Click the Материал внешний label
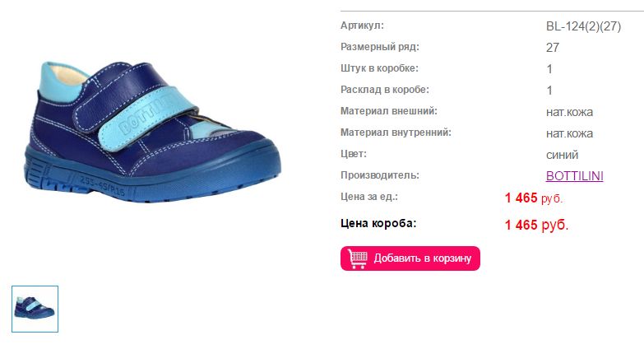The image size is (644, 349). [x=388, y=111]
